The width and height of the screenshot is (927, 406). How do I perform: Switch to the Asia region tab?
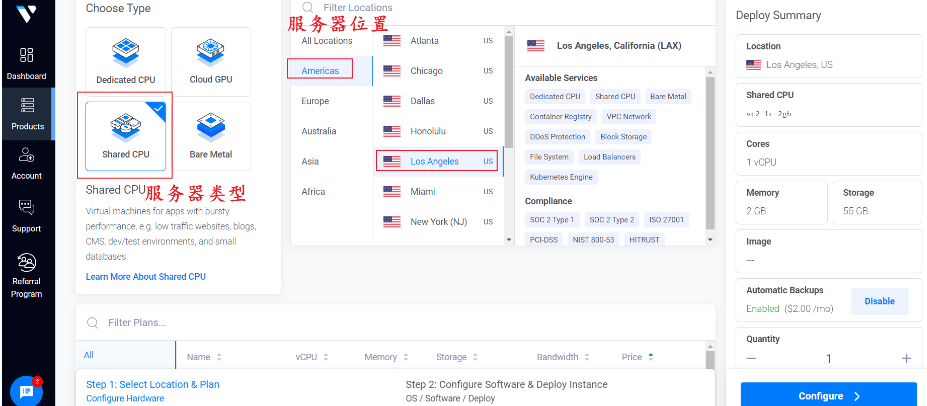coord(310,161)
